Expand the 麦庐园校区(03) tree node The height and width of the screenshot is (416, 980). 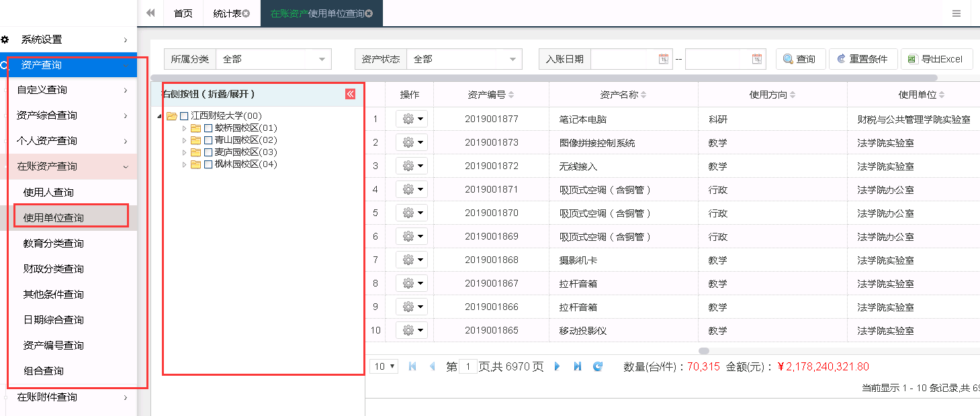pyautogui.click(x=185, y=152)
